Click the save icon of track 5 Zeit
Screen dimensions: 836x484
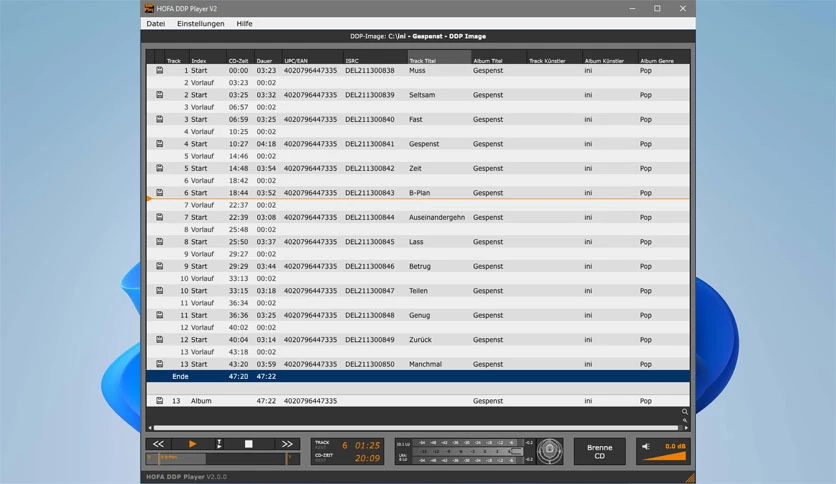pos(159,168)
